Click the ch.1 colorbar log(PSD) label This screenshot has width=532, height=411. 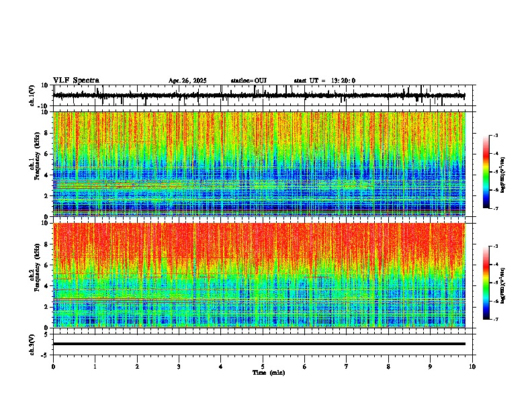(x=503, y=175)
